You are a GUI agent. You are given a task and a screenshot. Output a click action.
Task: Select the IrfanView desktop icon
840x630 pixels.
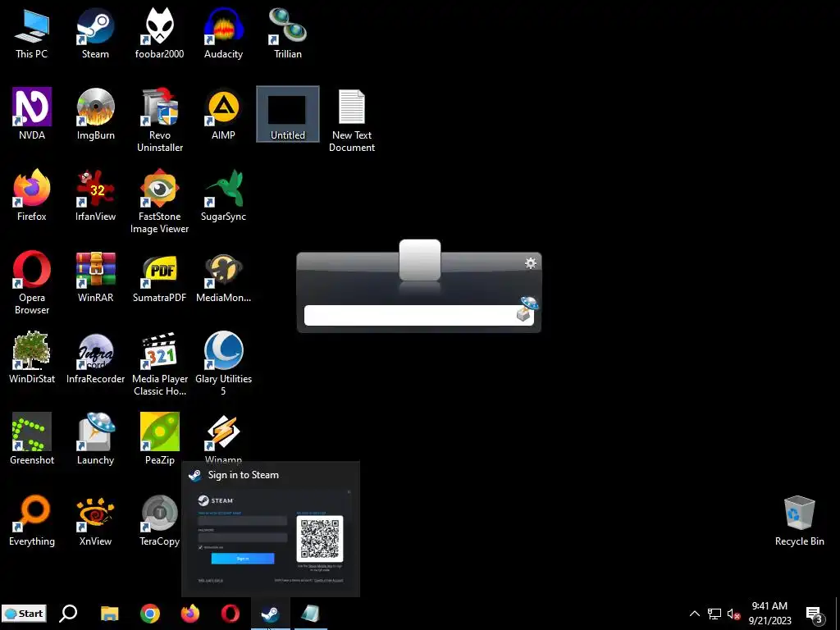point(95,195)
